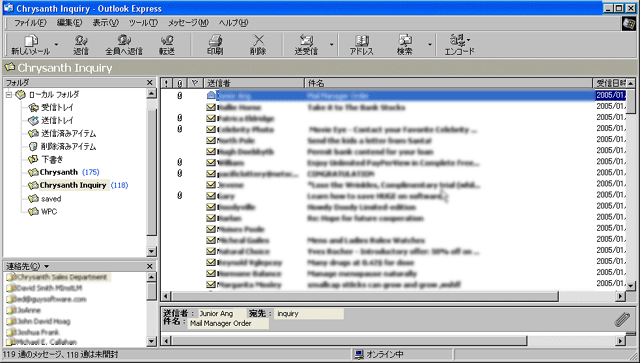Click the envelope icon of the Celebrity Photo message
This screenshot has height=363, width=640.
coord(211,129)
